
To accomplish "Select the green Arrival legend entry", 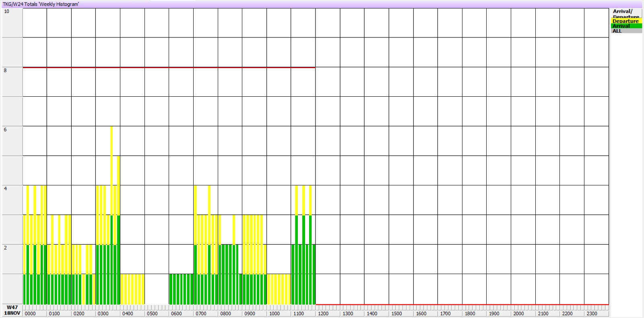I will pyautogui.click(x=626, y=26).
